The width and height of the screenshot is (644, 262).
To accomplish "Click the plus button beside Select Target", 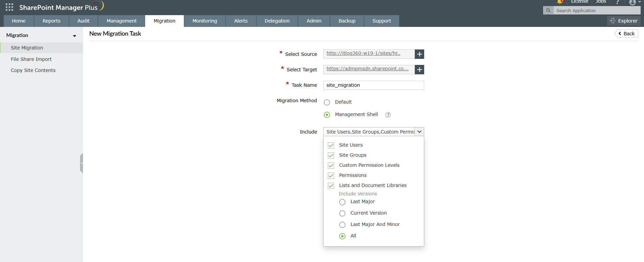I will coord(419,70).
